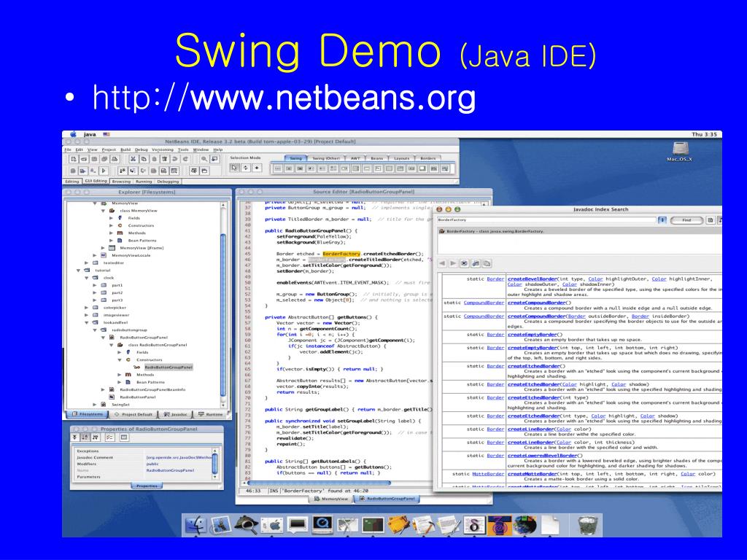Open the Javadoc search field dropdown arrow

pyautogui.click(x=662, y=220)
